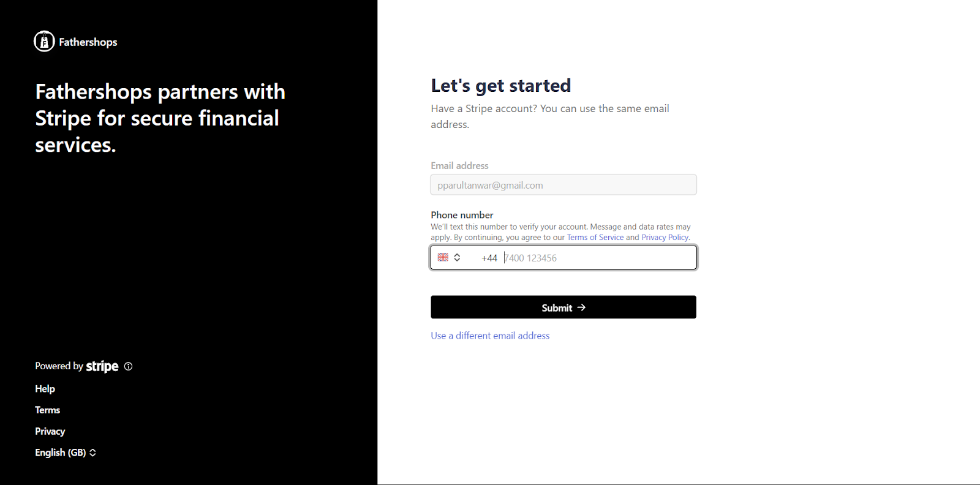Open the Privacy link in sidebar
Viewport: 980px width, 485px height.
point(50,431)
